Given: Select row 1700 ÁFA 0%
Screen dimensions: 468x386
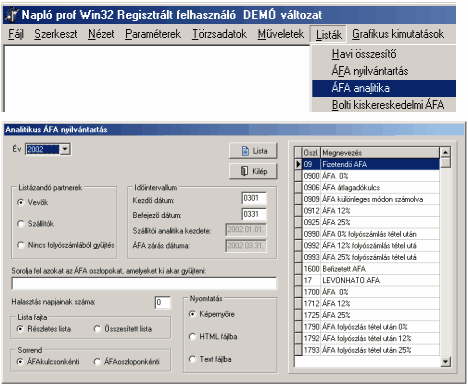Looking at the screenshot, I should tap(371, 292).
